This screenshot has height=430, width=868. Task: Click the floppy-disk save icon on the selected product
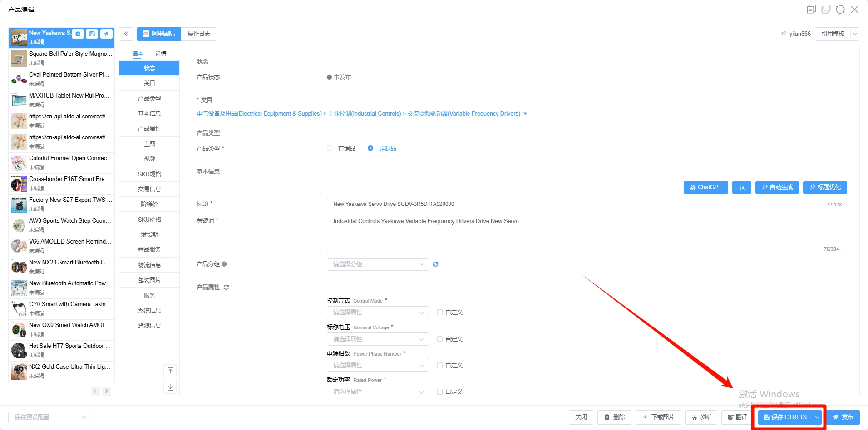[92, 34]
